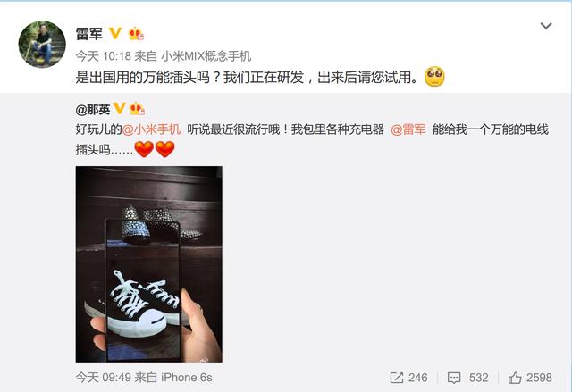The height and width of the screenshot is (392, 572).
Task: Click the 小米MIX概念手机 source link
Action: coord(206,56)
